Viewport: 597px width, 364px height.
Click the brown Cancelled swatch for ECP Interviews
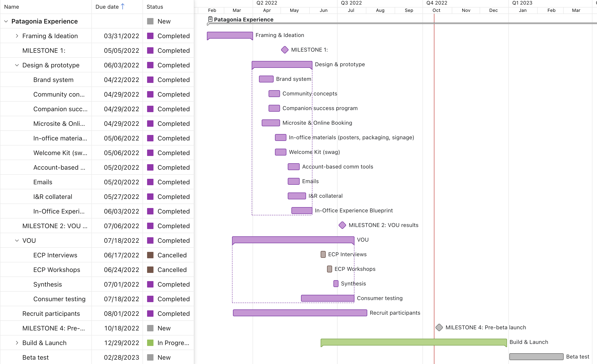(x=150, y=255)
